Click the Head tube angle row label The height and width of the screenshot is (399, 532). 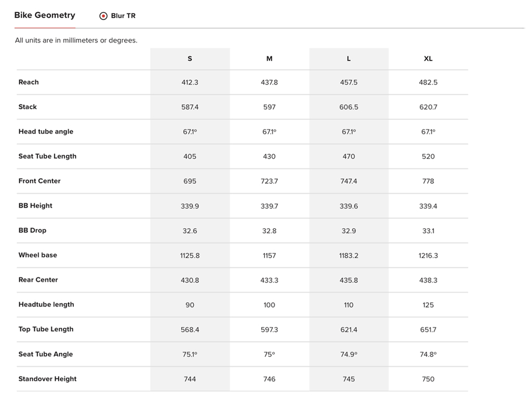pyautogui.click(x=46, y=131)
